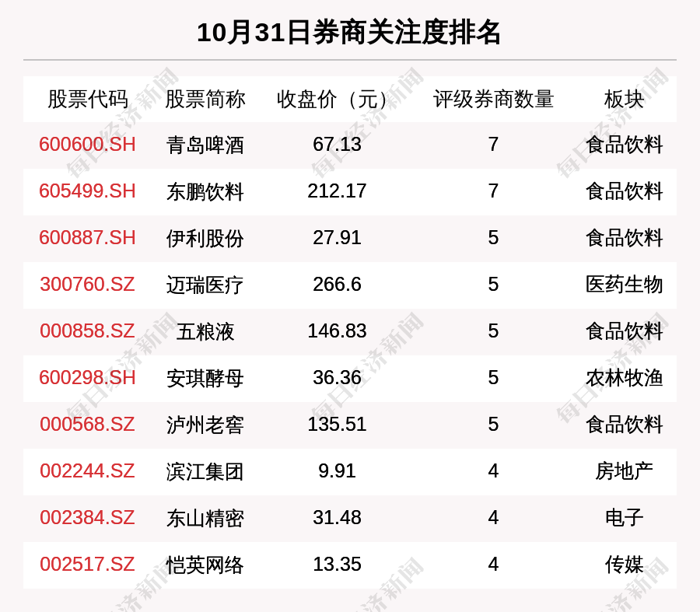Viewport: 700px width, 612px height.
Task: Open stock code 002384.SZ
Action: (87, 518)
